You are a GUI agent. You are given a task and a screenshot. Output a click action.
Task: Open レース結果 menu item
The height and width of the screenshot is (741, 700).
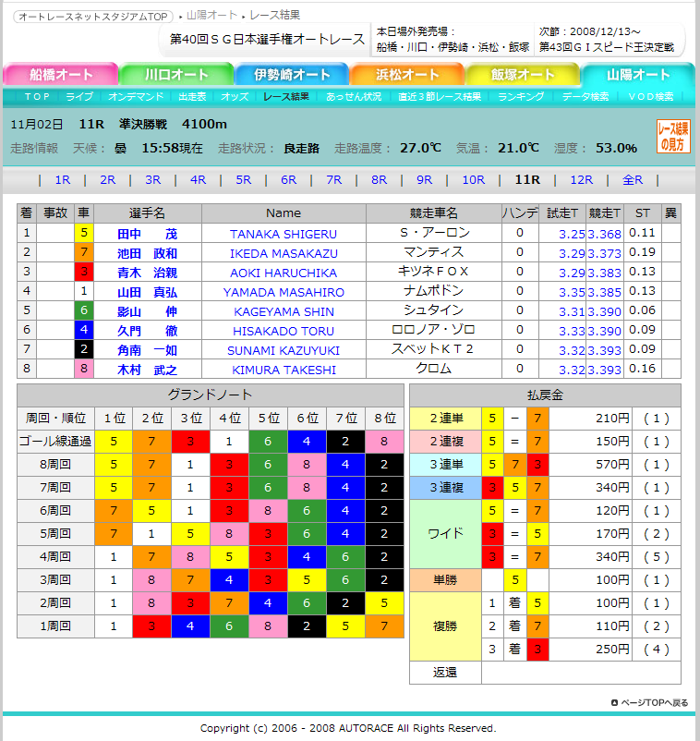[x=286, y=96]
